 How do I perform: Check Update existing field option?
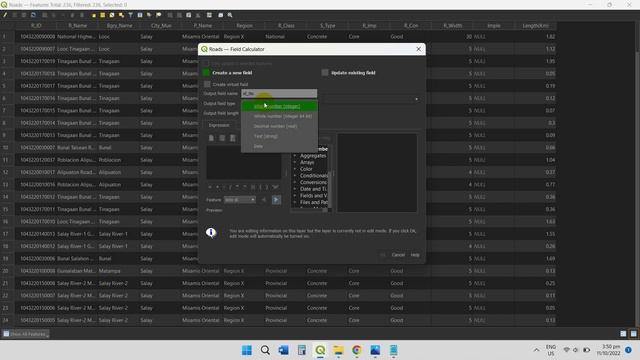[325, 73]
